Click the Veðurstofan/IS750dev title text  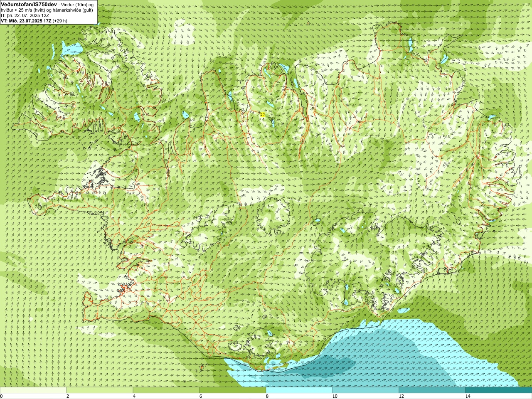click(x=29, y=4)
